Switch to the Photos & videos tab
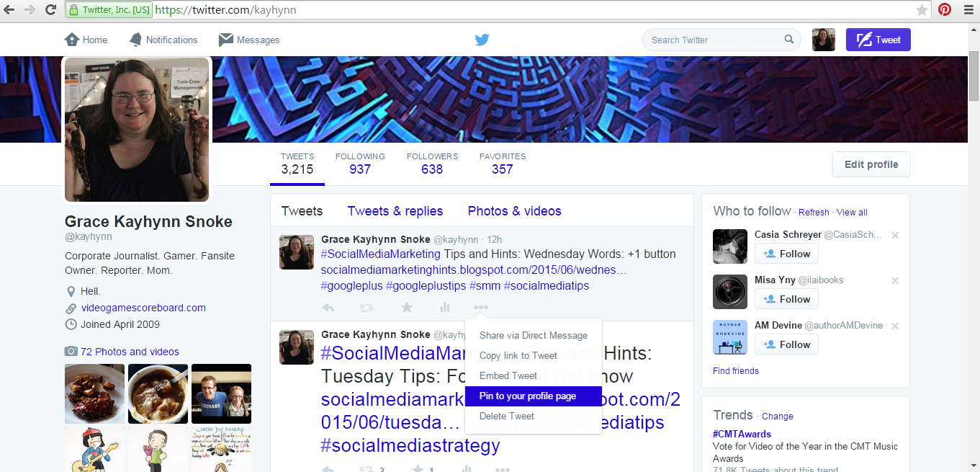This screenshot has width=980, height=472. click(514, 210)
